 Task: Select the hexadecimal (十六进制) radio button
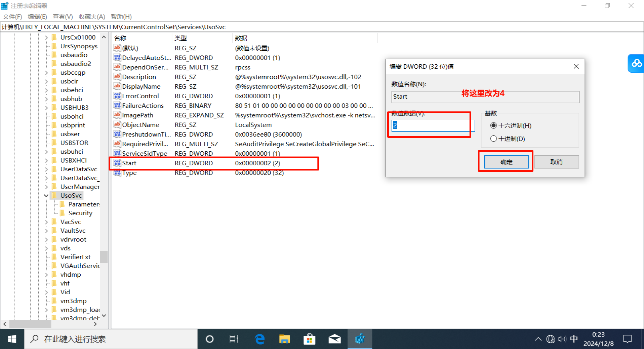click(x=493, y=125)
